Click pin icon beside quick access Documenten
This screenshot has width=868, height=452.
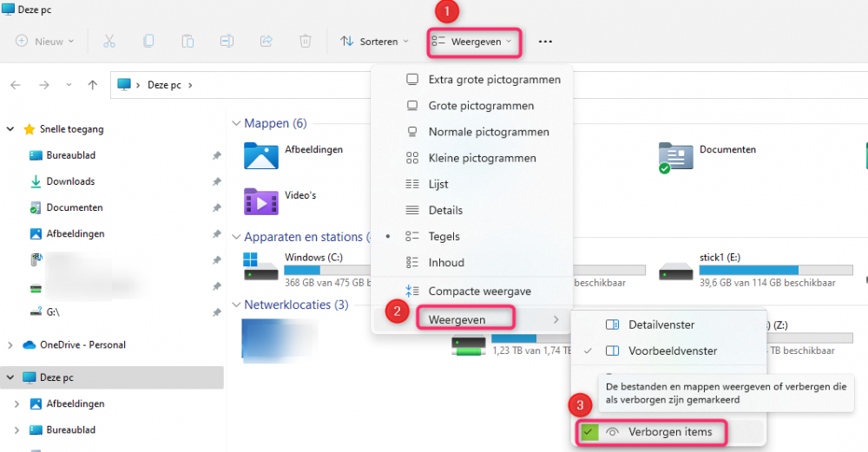pos(216,208)
